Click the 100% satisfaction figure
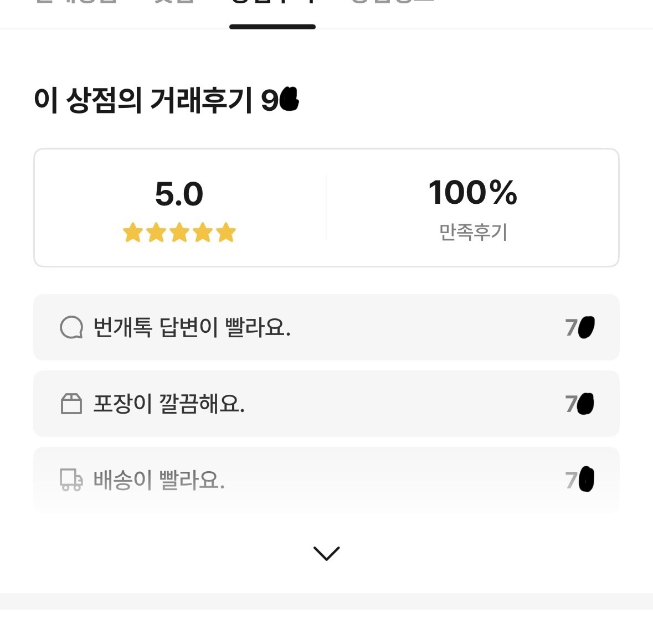 pyautogui.click(x=472, y=193)
